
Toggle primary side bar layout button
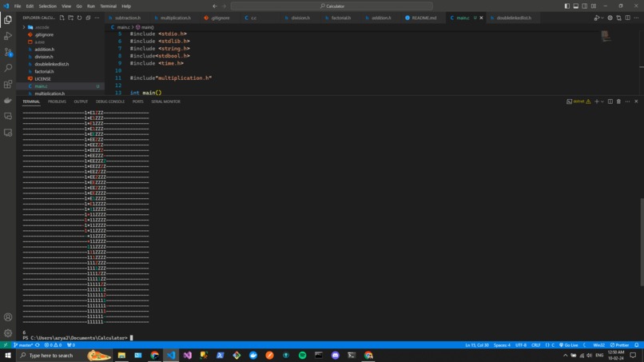tap(566, 6)
